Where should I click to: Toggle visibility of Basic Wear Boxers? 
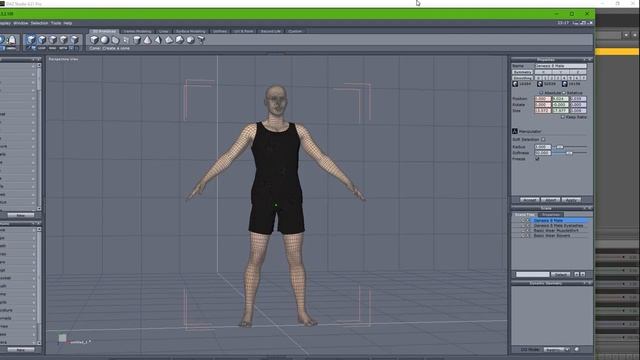tap(523, 236)
